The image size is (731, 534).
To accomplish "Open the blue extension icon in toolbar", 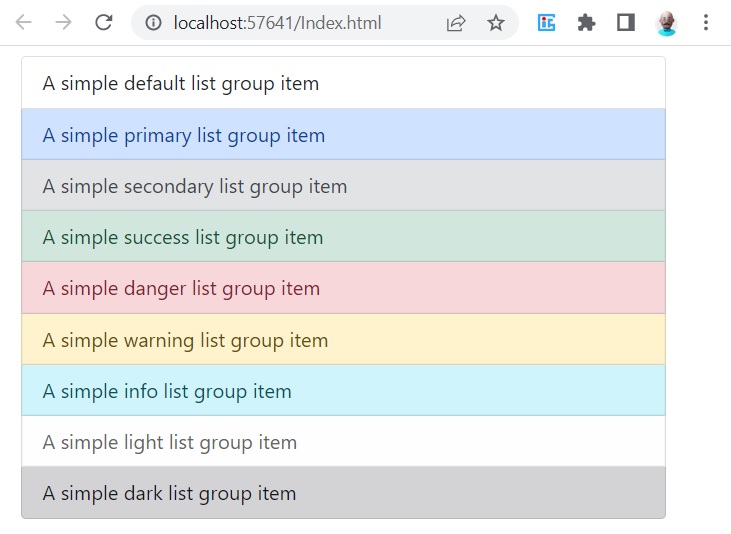I will (x=546, y=22).
